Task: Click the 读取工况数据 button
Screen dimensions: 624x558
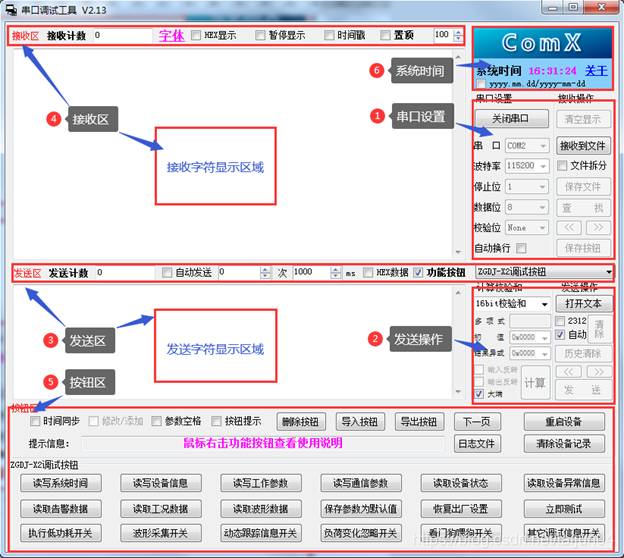Action: point(161,509)
